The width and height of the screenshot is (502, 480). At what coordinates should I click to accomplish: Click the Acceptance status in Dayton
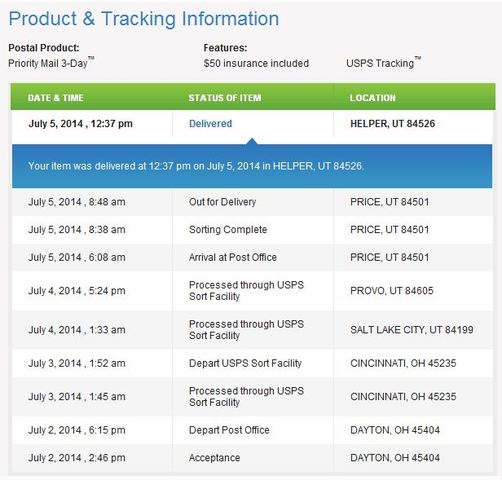214,458
